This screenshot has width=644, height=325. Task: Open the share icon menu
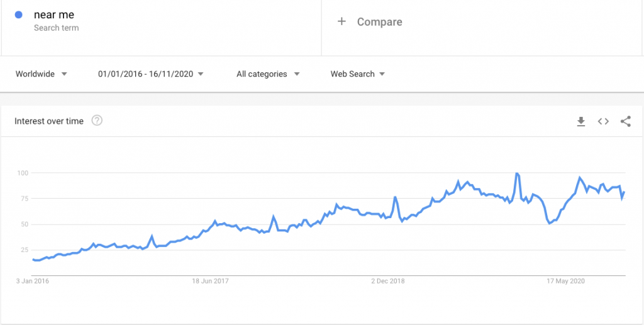pyautogui.click(x=625, y=121)
